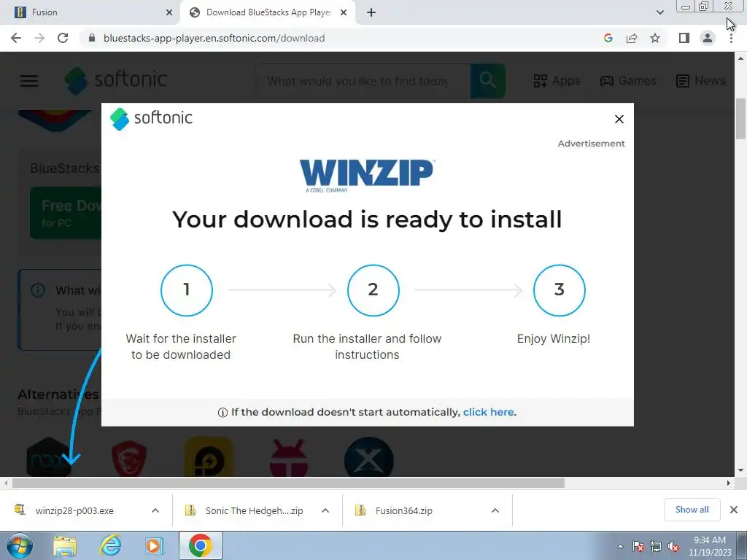Open the News section
This screenshot has height=560, width=747.
pyautogui.click(x=701, y=80)
